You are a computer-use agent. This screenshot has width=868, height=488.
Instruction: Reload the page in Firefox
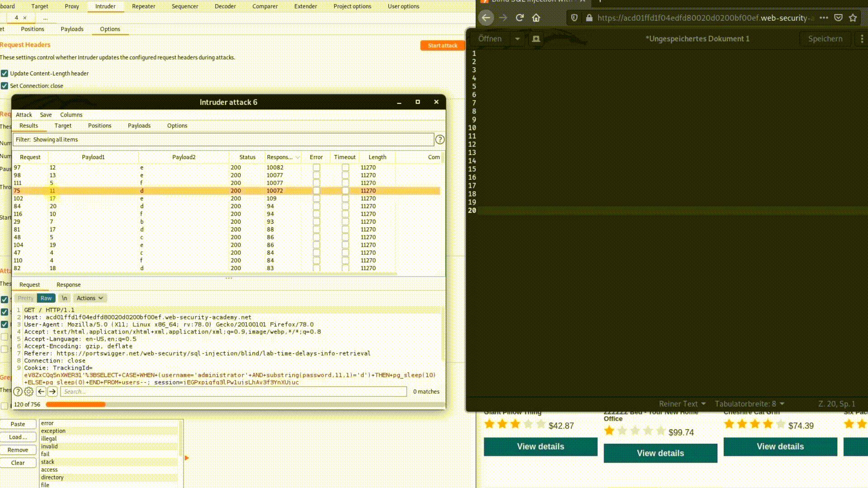519,18
